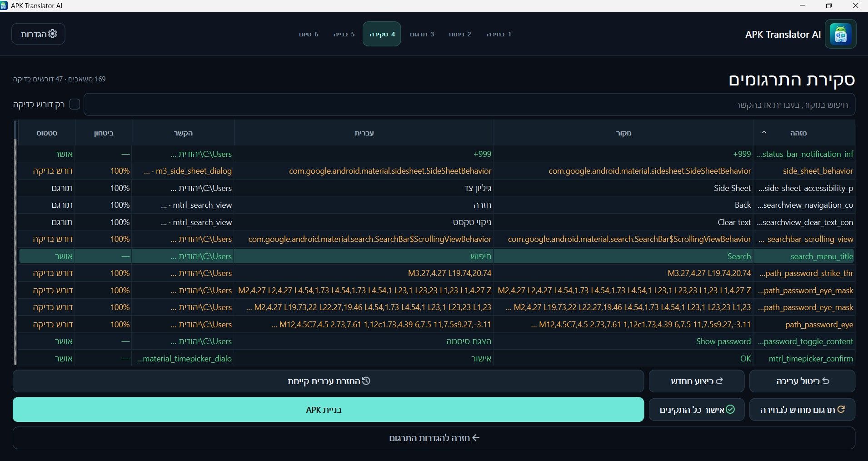The width and height of the screenshot is (868, 461).
Task: Click confidence 100% in the 'Side Sheet' row
Action: click(x=120, y=188)
